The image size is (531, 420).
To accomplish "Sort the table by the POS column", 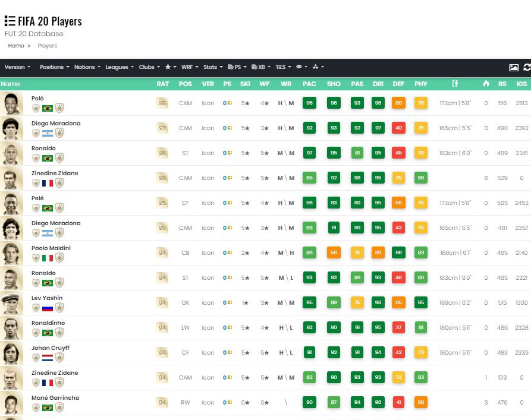I will pyautogui.click(x=186, y=84).
